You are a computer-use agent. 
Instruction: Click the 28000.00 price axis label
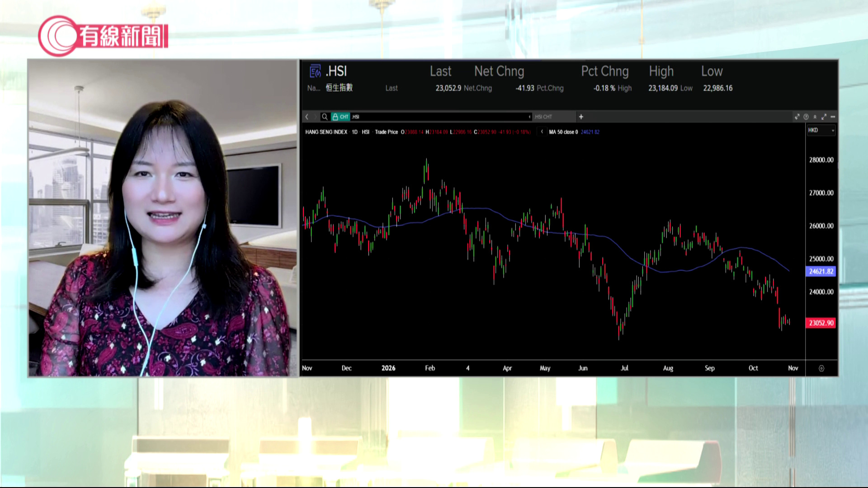(x=821, y=160)
